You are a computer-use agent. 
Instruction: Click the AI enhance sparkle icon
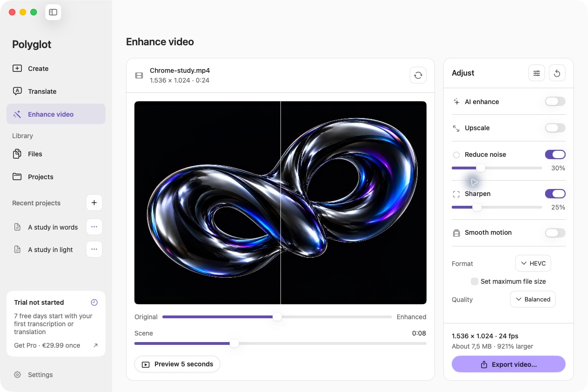[x=456, y=102]
